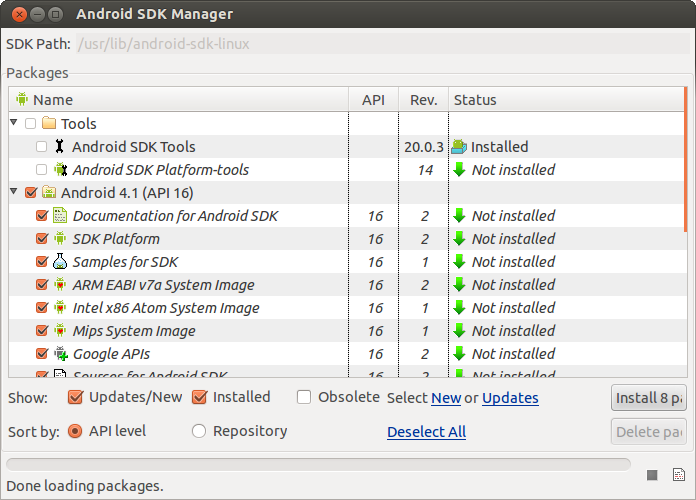Click the Install 8 packages button

pyautogui.click(x=649, y=397)
